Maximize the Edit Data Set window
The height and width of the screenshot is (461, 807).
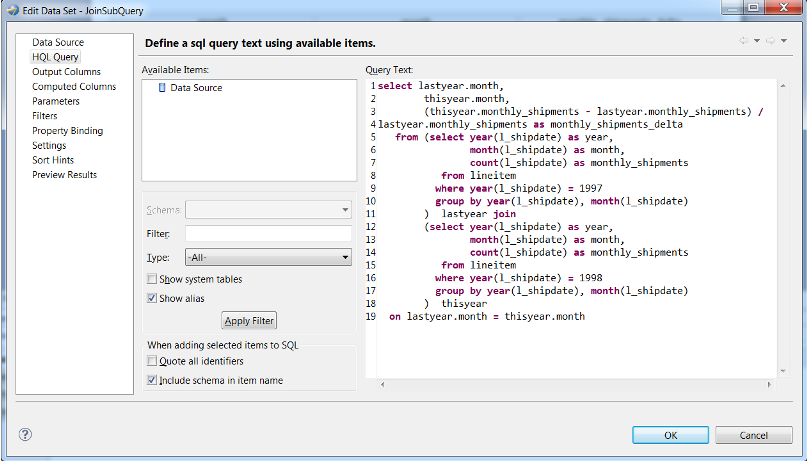point(753,8)
